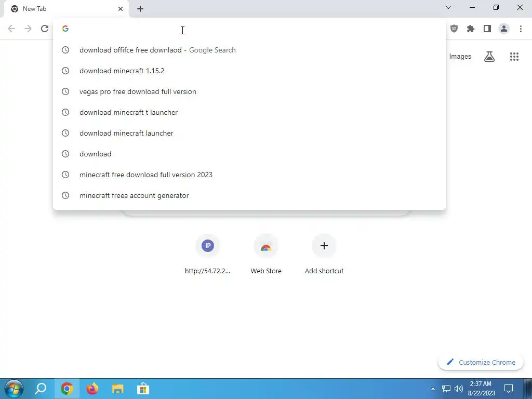The image size is (532, 399).
Task: Open the Search Labs flask icon
Action: pyautogui.click(x=489, y=57)
